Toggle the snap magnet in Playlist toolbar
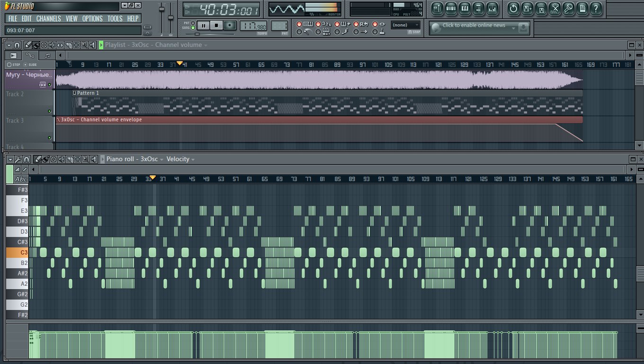The width and height of the screenshot is (644, 364). [17, 45]
